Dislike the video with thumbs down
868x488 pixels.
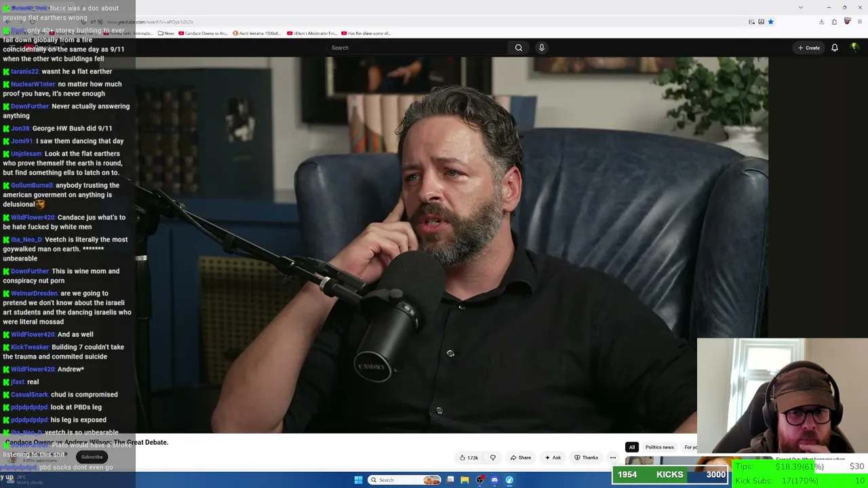coord(493,457)
